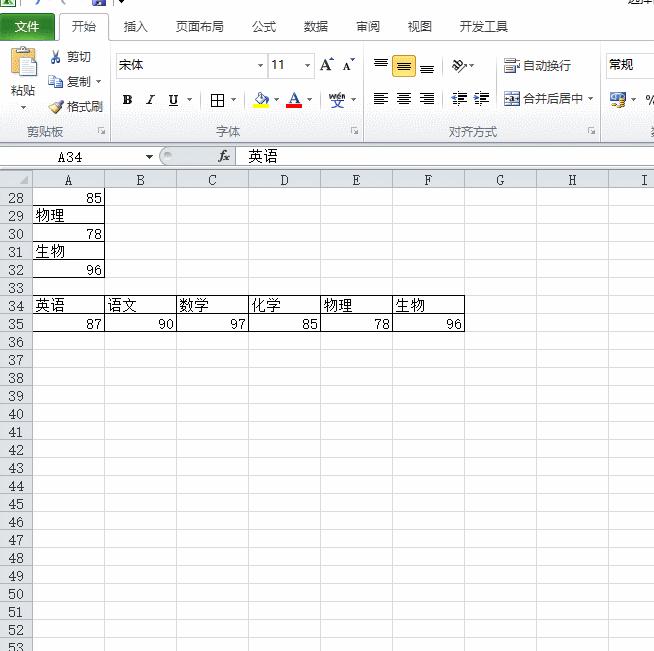Select column G header
Screen dimensions: 654x651
pyautogui.click(x=500, y=180)
